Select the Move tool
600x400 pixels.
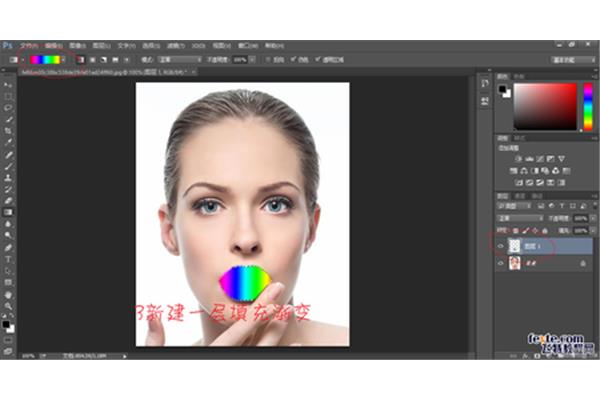tap(8, 85)
